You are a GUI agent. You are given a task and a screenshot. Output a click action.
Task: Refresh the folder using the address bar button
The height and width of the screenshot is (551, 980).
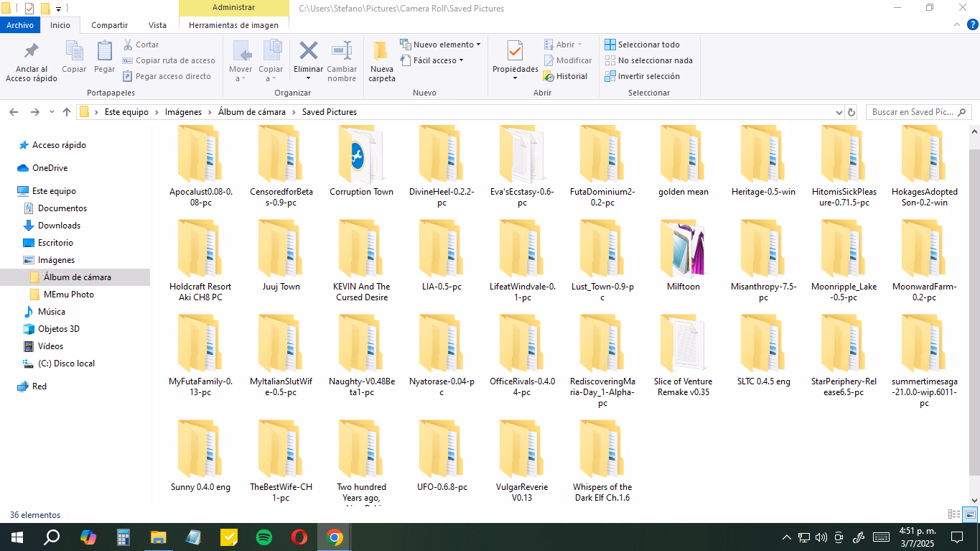[x=851, y=112]
